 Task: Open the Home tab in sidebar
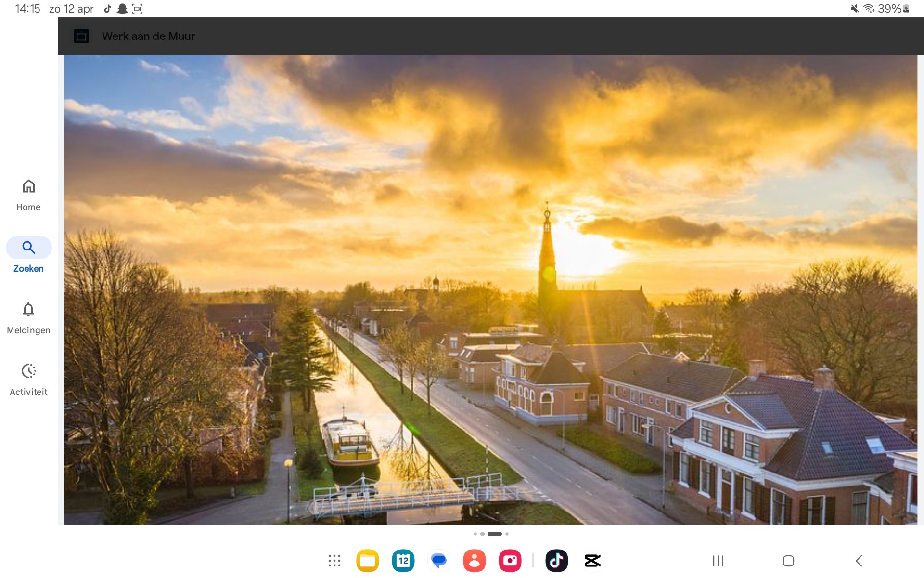[28, 196]
